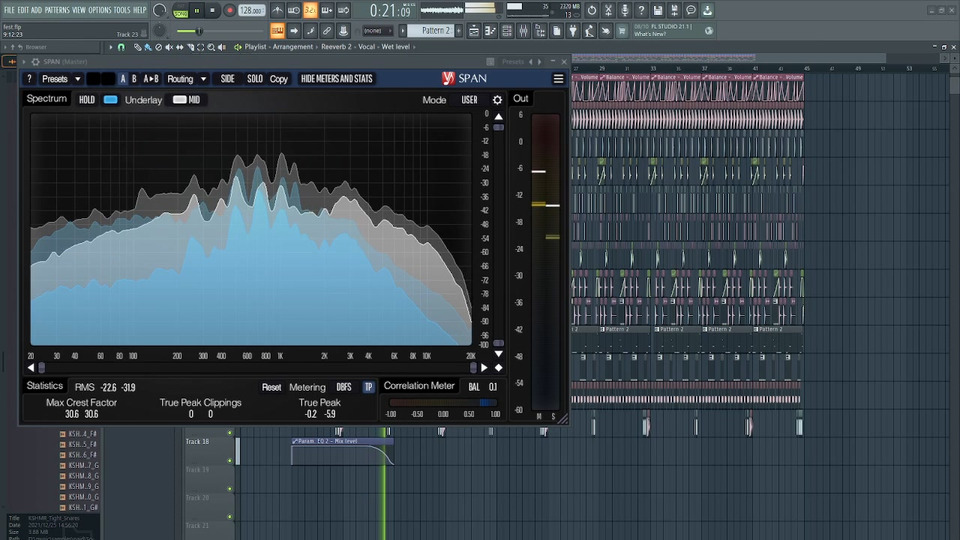Toggle loop recording icon

click(x=343, y=10)
